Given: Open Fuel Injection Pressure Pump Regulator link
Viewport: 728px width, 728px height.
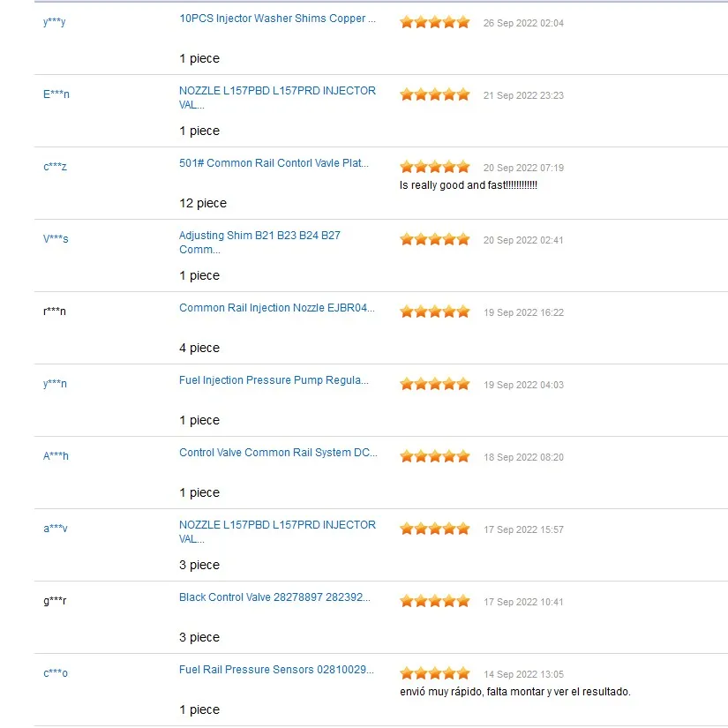Looking at the screenshot, I should click(274, 380).
